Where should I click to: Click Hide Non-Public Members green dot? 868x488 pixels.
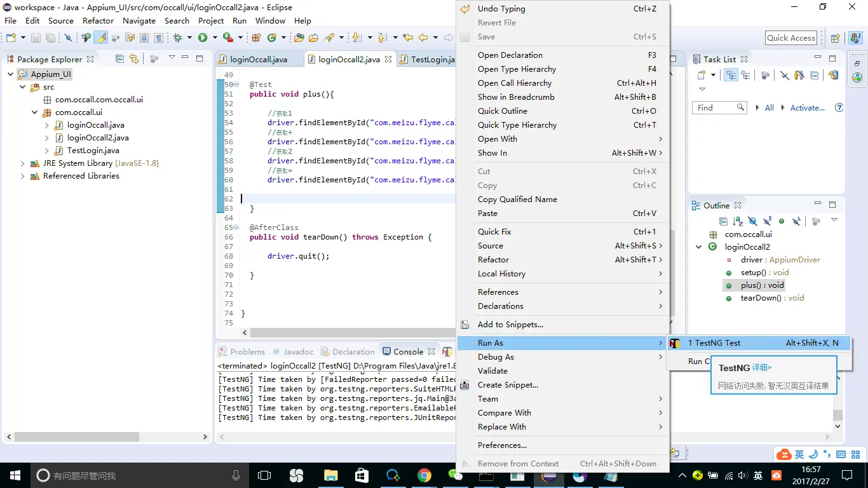click(x=782, y=221)
